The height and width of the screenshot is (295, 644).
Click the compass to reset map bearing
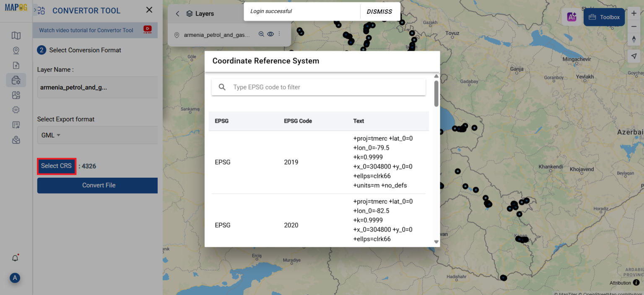(634, 39)
